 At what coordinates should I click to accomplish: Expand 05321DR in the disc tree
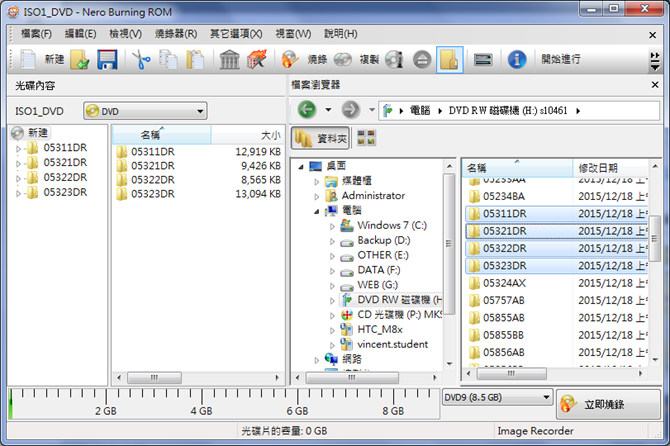pos(18,164)
